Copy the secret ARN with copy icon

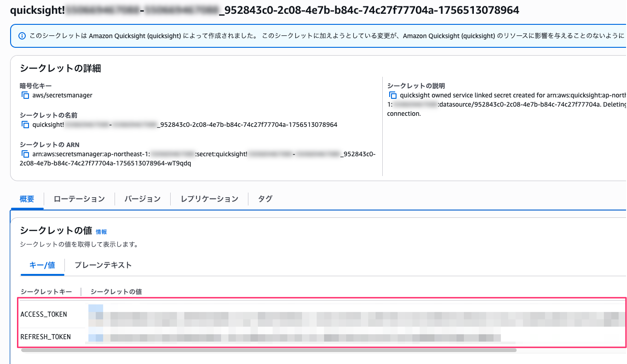pyautogui.click(x=25, y=154)
